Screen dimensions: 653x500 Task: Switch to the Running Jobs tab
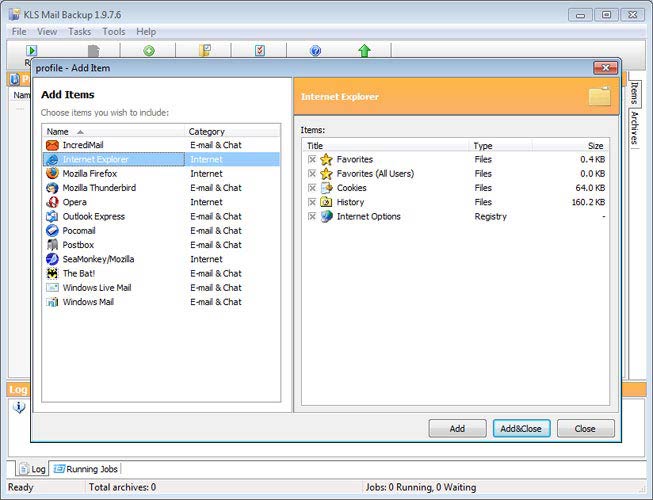pyautogui.click(x=86, y=468)
